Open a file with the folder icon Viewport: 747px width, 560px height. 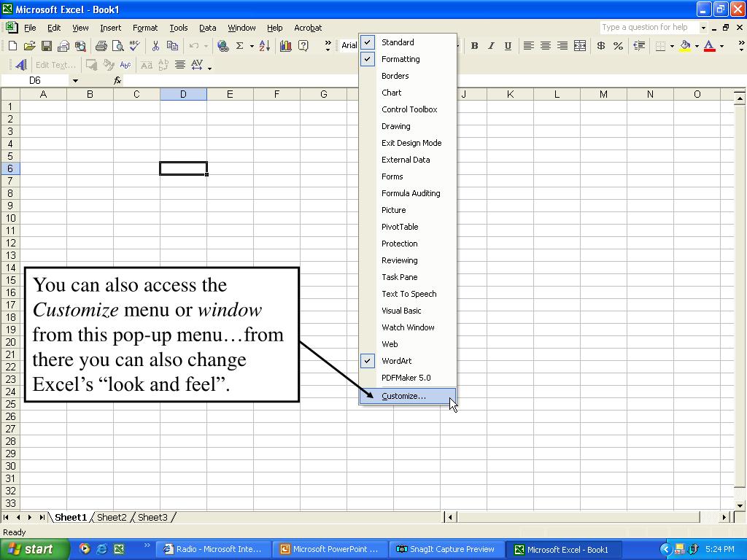coord(29,46)
